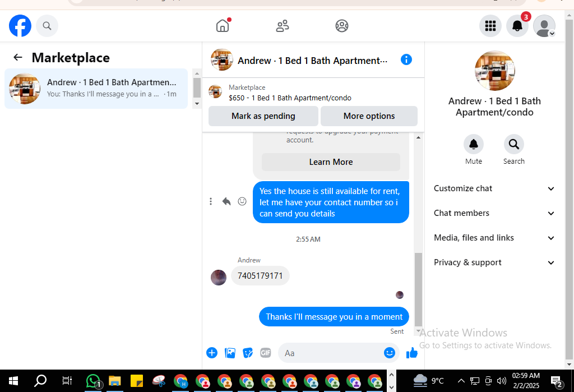Image resolution: width=574 pixels, height=392 pixels.
Task: Reply to the house availability message
Action: (x=226, y=201)
